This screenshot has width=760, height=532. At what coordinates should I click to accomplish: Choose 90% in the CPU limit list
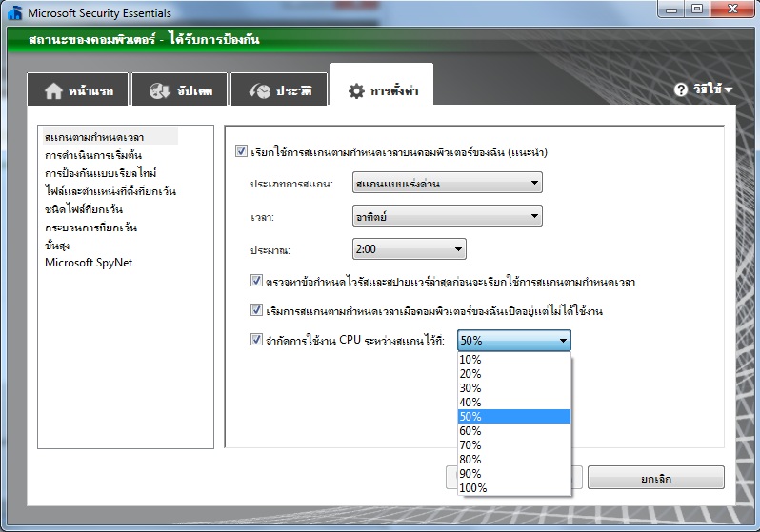pos(514,473)
